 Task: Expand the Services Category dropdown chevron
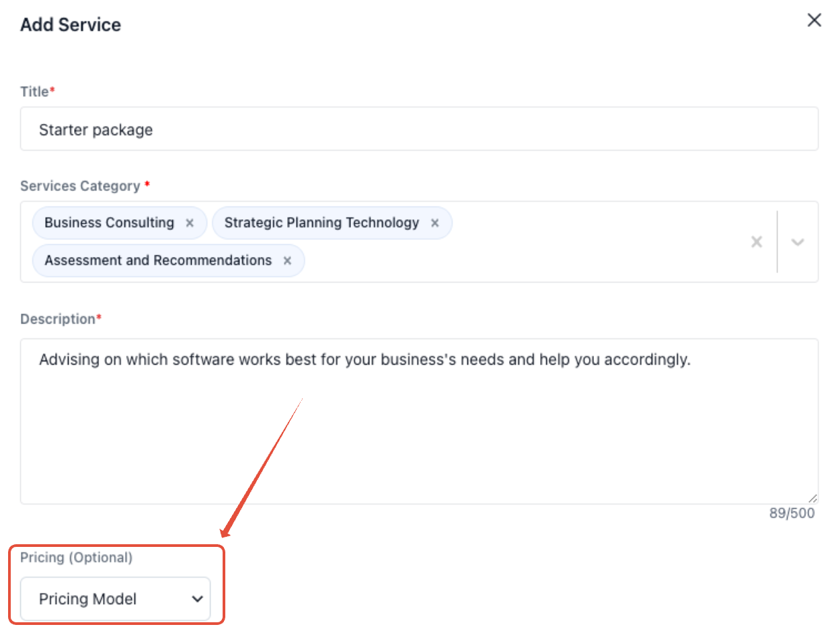798,242
